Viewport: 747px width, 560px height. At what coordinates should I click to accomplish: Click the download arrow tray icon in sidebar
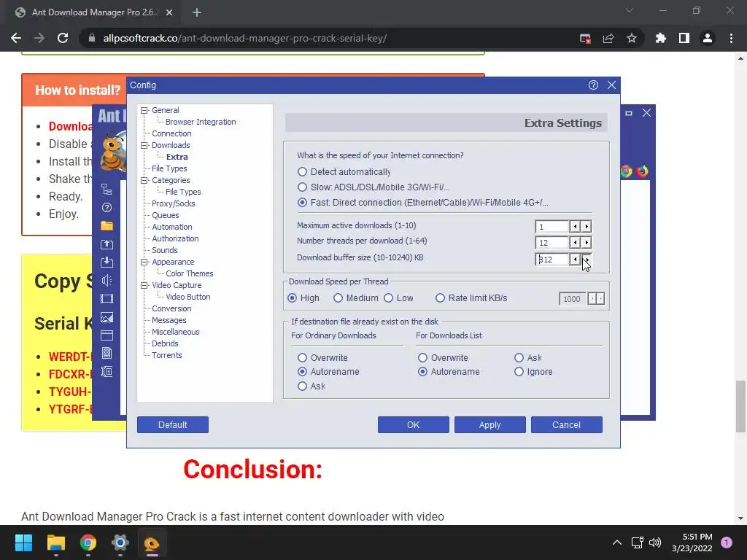click(107, 262)
